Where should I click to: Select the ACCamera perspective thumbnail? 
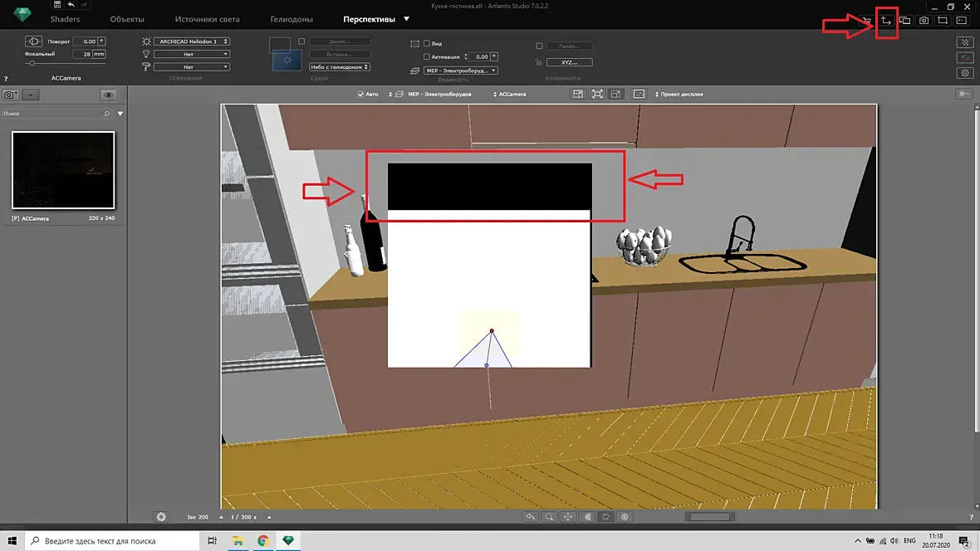tap(63, 170)
